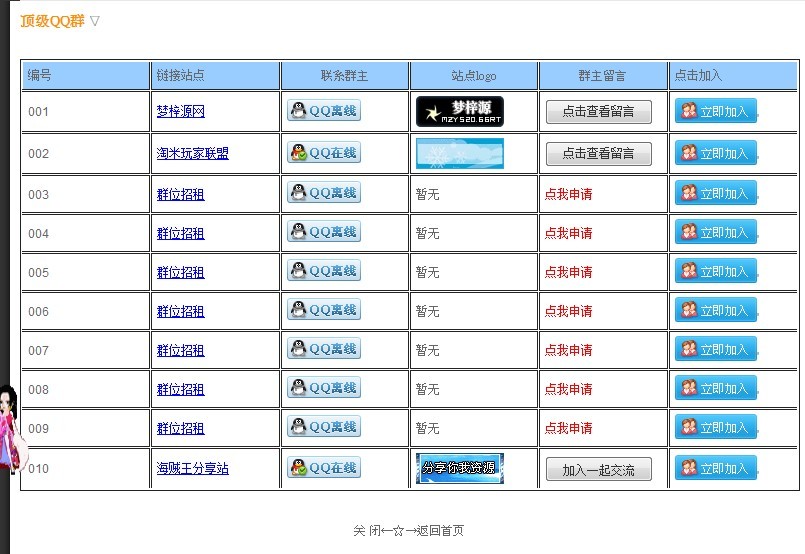This screenshot has width=805, height=554.
Task: Click QQ离线 contact button in row 007
Action: tap(324, 349)
